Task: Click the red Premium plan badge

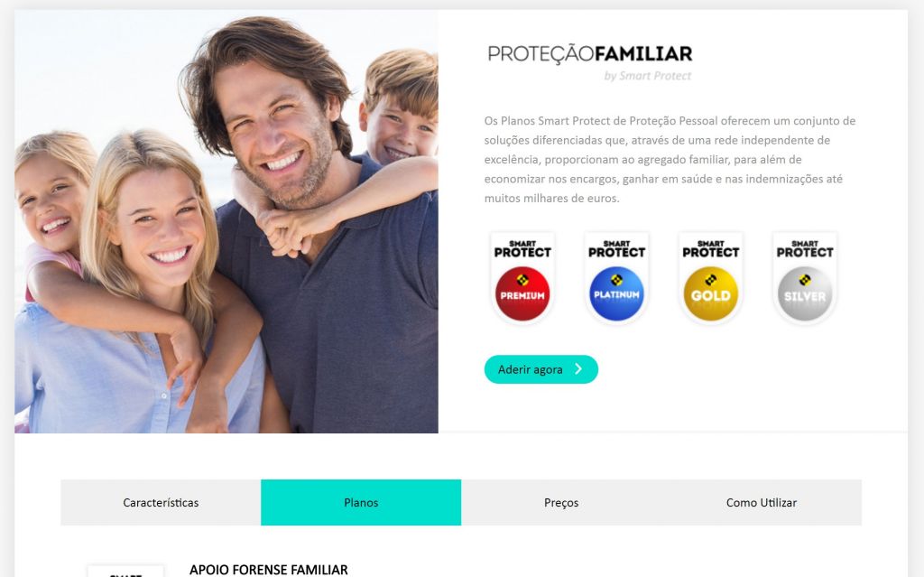Action: [x=522, y=293]
